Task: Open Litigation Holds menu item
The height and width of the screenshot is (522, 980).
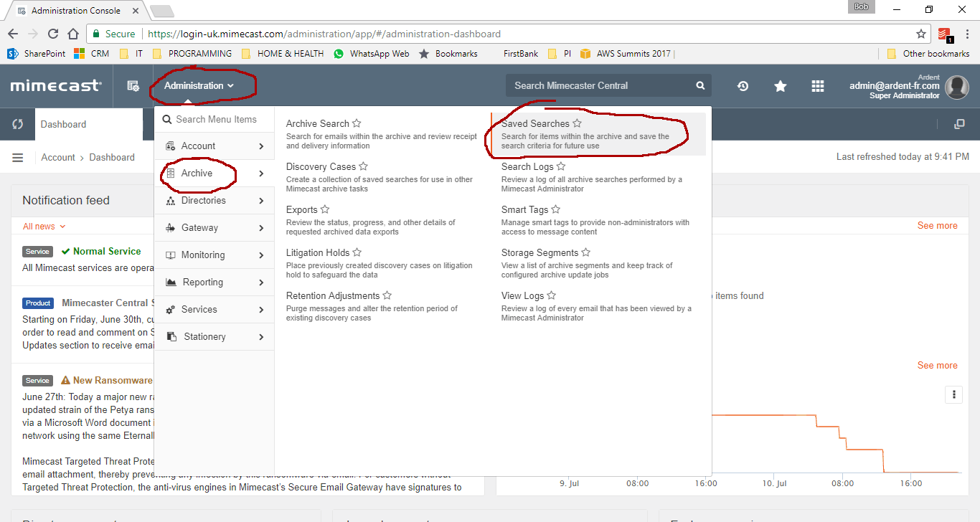Action: (x=318, y=252)
